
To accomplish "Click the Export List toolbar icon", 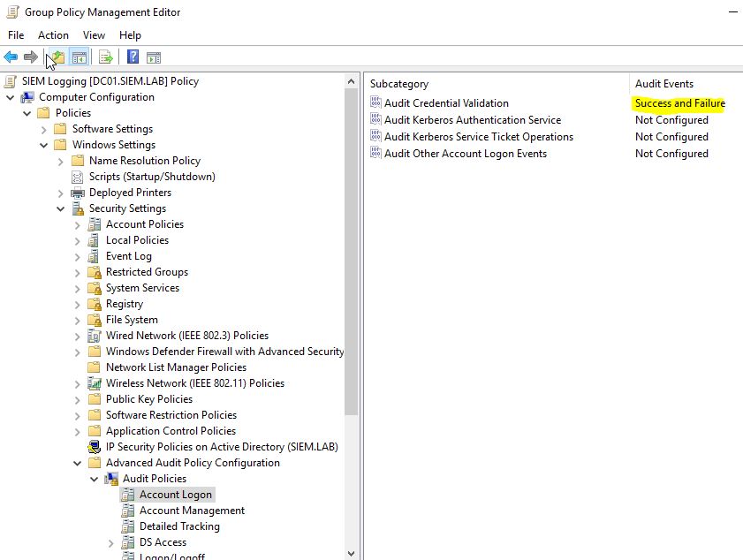I will (106, 57).
